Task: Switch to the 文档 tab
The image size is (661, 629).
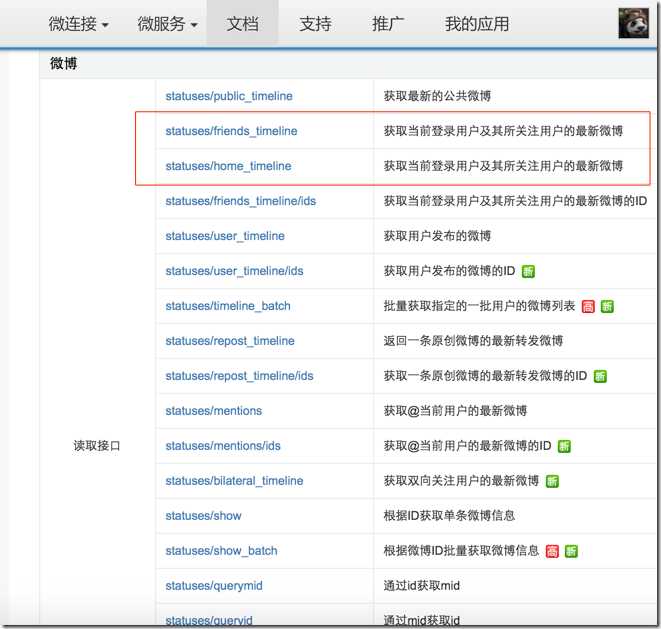Action: [x=242, y=24]
